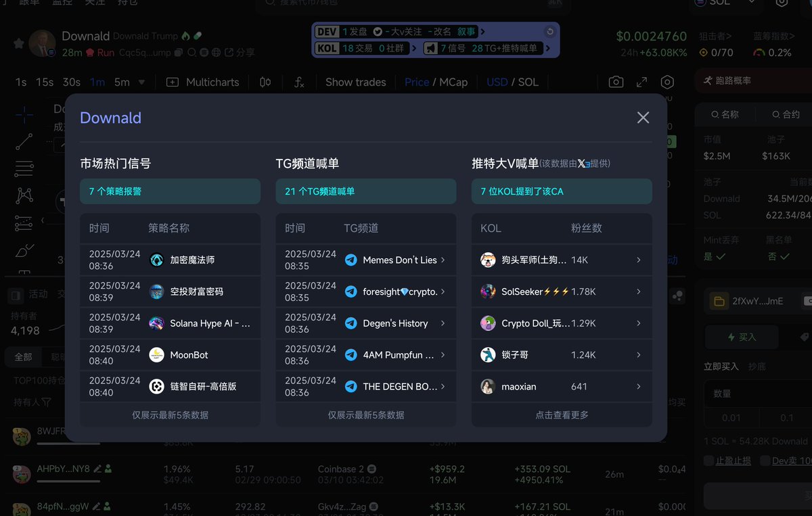Open the 狙击者 link
812x516 pixels.
click(716, 36)
